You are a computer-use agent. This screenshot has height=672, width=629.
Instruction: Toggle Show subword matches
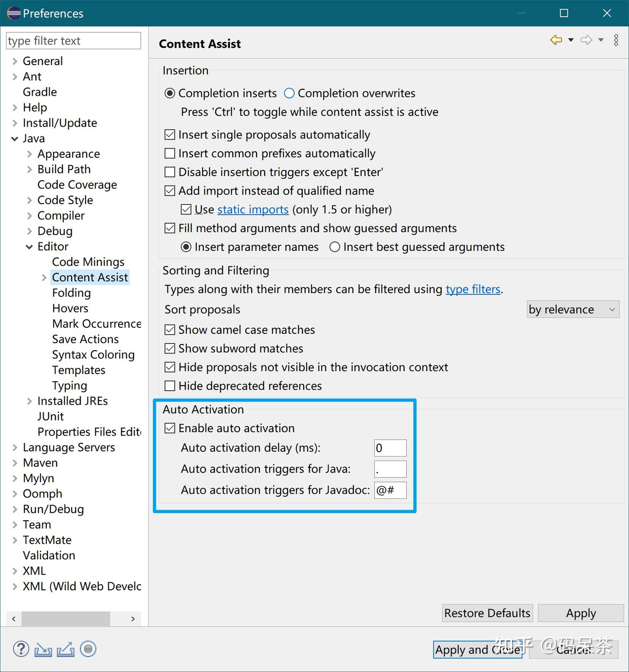click(170, 349)
